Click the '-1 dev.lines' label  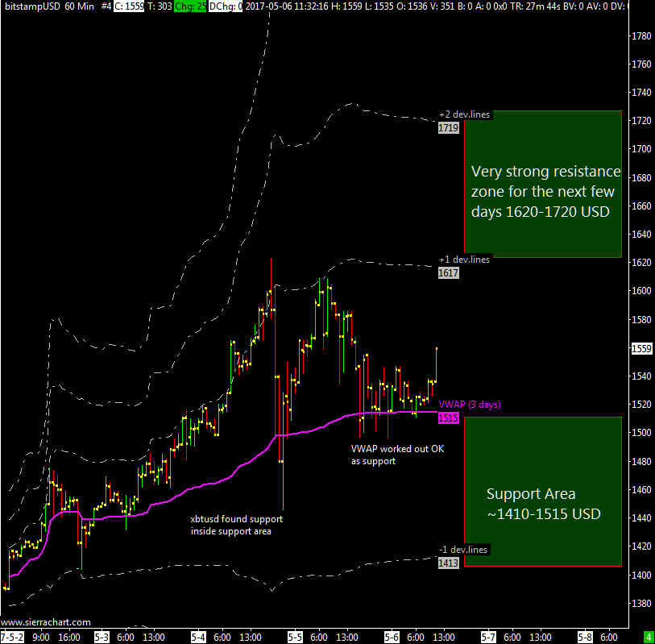point(464,550)
